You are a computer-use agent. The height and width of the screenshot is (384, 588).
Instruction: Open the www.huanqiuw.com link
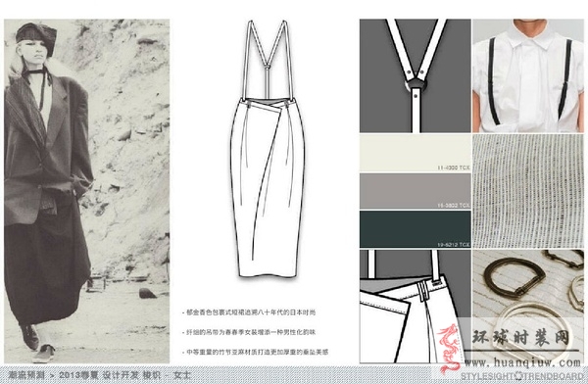[522, 362]
